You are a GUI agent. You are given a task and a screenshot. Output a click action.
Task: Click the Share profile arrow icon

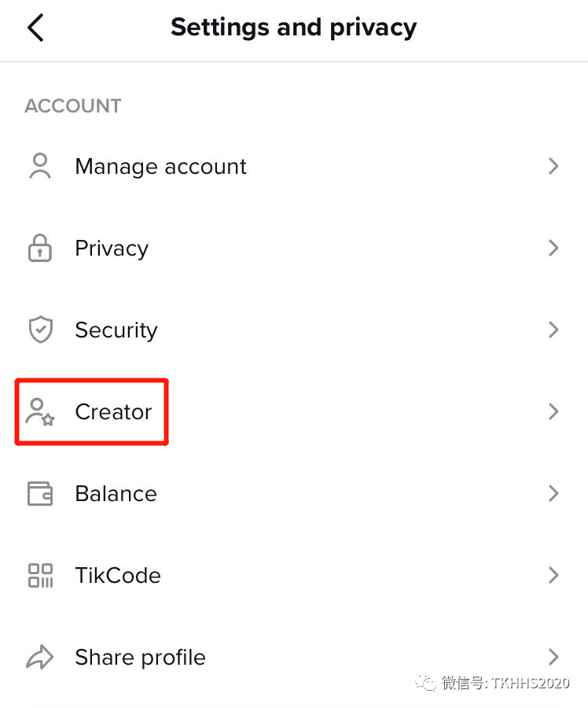click(x=39, y=657)
